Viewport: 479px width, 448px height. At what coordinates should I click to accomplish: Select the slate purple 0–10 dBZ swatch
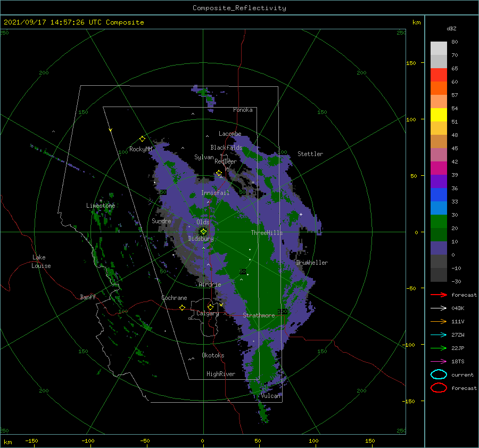(439, 248)
